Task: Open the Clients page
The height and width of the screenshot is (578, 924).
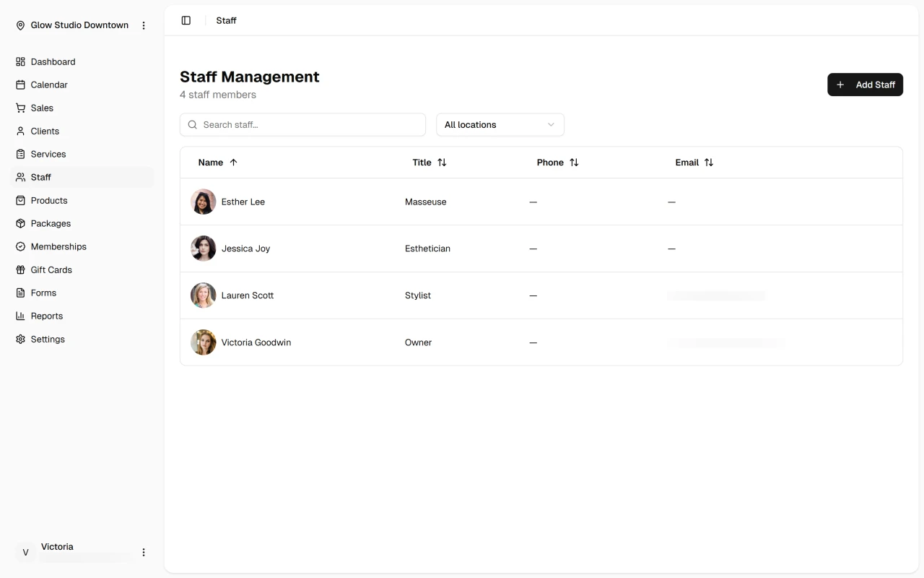Action: click(x=82, y=131)
